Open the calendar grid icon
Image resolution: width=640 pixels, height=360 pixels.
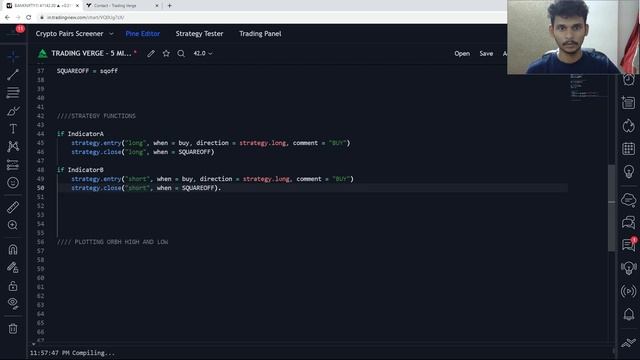coord(629,149)
